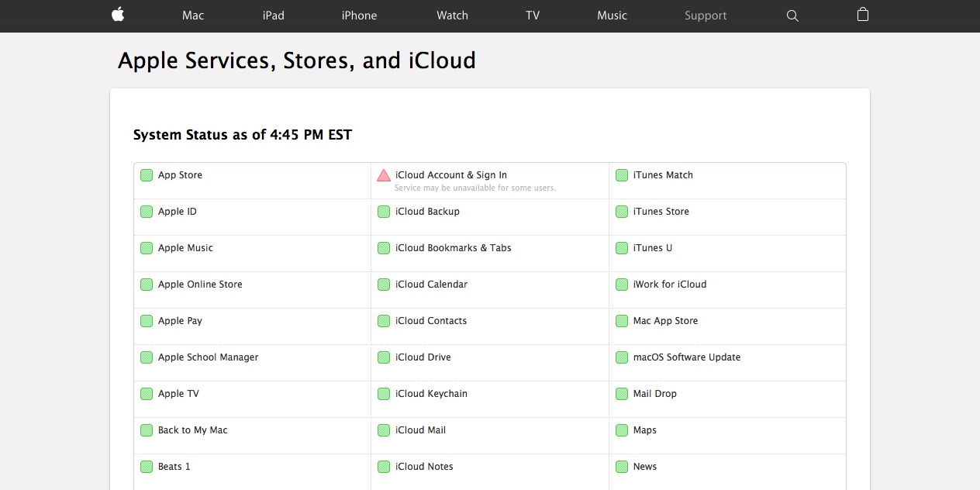The width and height of the screenshot is (980, 490).
Task: Click the green status icon beside Maps
Action: [x=622, y=430]
